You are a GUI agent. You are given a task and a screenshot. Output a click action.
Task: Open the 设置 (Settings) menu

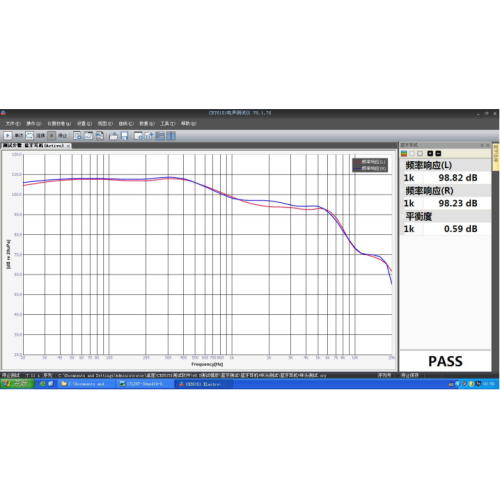tap(84, 124)
